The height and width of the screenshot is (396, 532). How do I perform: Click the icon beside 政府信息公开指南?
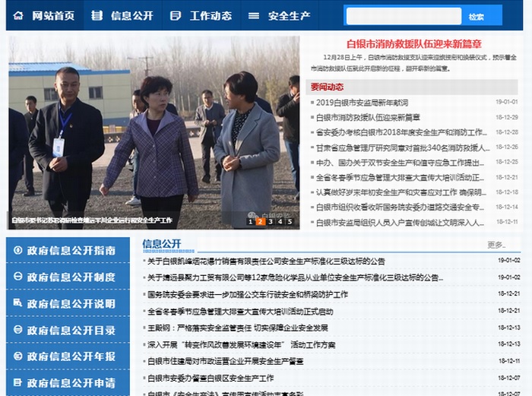pyautogui.click(x=17, y=250)
